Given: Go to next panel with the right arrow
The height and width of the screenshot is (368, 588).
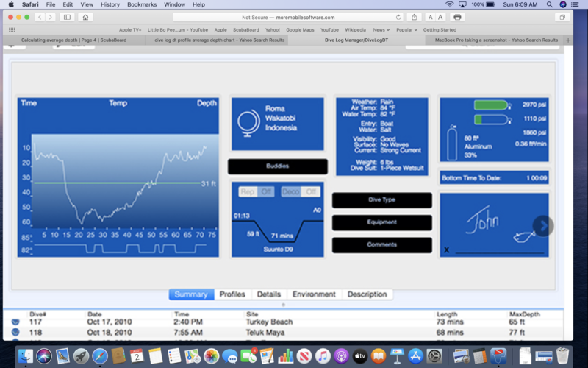Looking at the screenshot, I should 542,226.
